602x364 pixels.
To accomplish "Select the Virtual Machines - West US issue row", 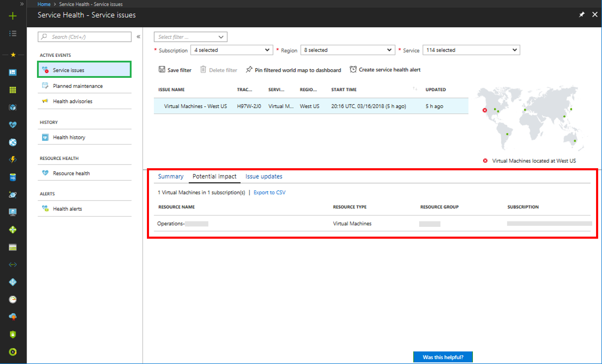I will point(311,106).
